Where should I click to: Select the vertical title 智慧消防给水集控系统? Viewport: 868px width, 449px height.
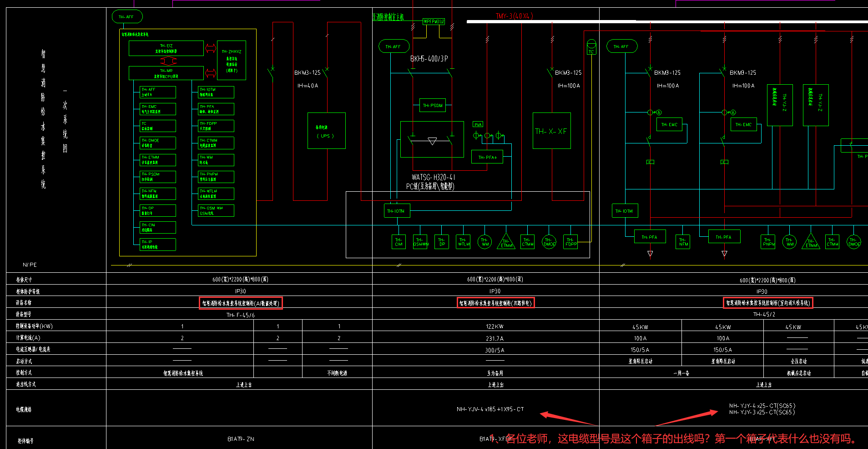coord(43,119)
